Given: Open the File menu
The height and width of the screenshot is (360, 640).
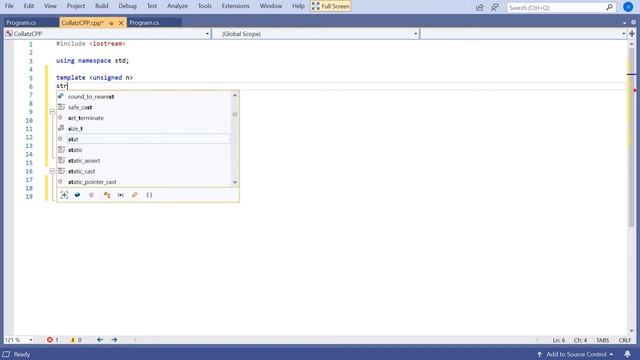Looking at the screenshot, I should 9,6.
